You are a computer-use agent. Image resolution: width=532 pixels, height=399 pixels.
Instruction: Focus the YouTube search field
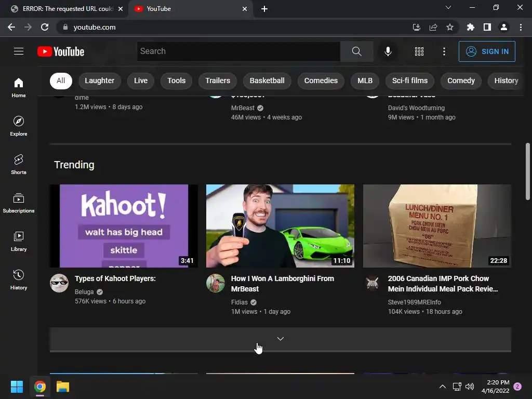pyautogui.click(x=238, y=51)
